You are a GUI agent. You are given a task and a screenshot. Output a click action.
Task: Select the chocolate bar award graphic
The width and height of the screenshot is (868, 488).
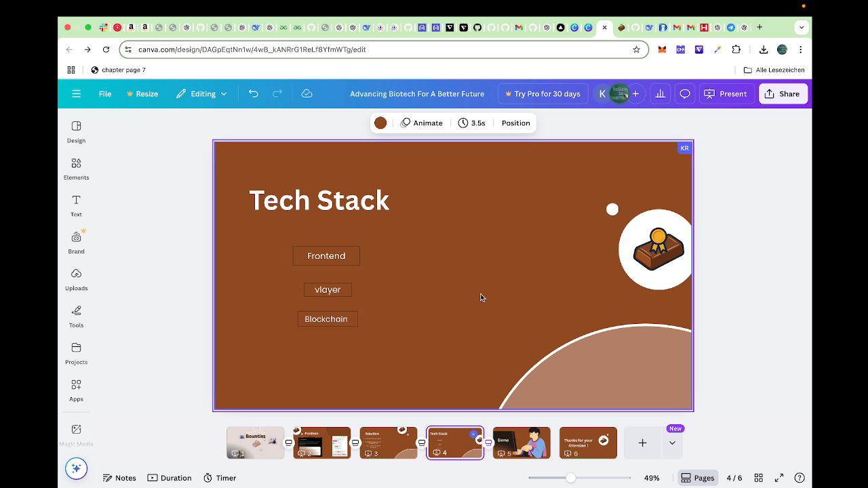pos(658,249)
